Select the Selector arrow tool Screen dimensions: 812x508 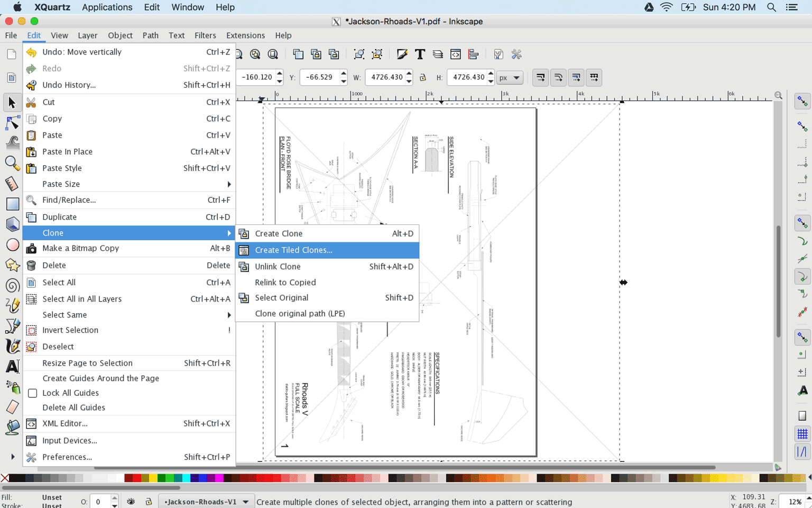tap(12, 102)
